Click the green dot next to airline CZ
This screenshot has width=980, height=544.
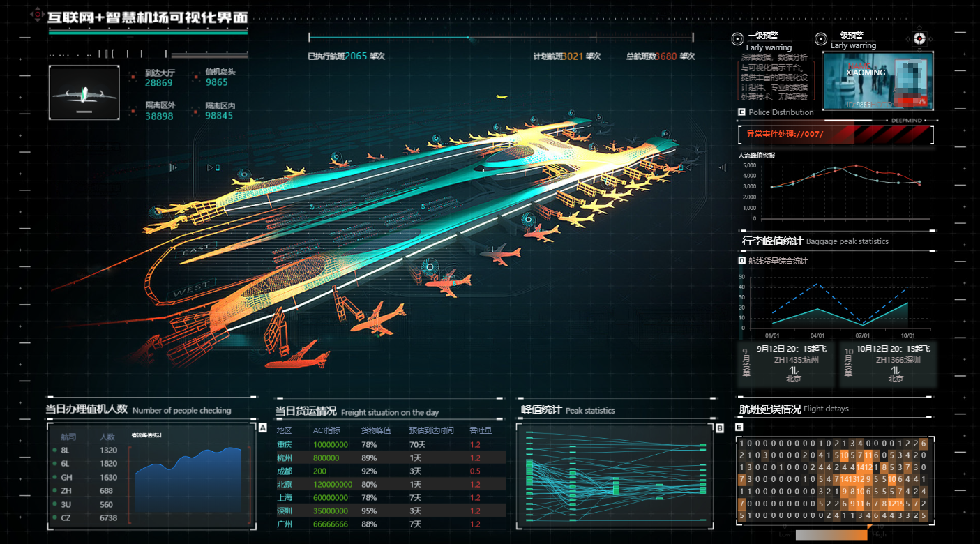pyautogui.click(x=54, y=518)
